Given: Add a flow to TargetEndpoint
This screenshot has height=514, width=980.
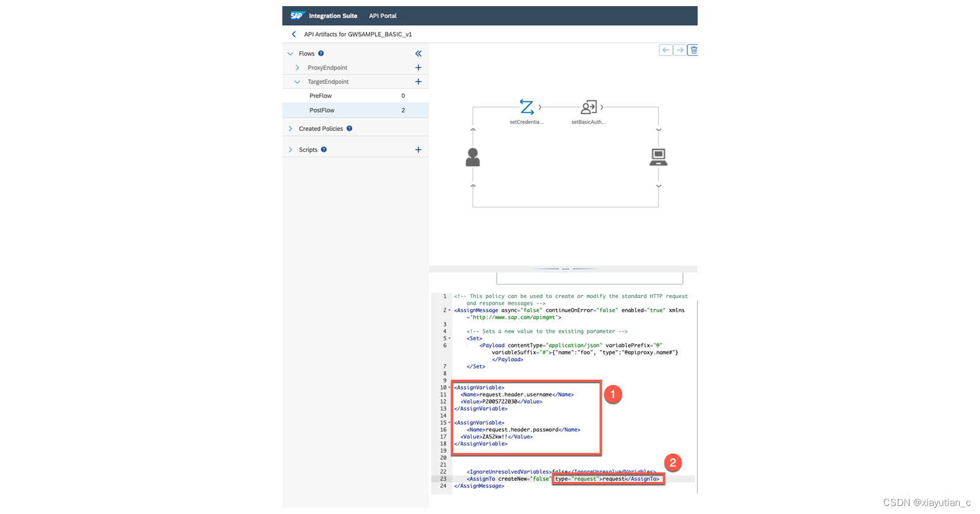Looking at the screenshot, I should click(418, 82).
